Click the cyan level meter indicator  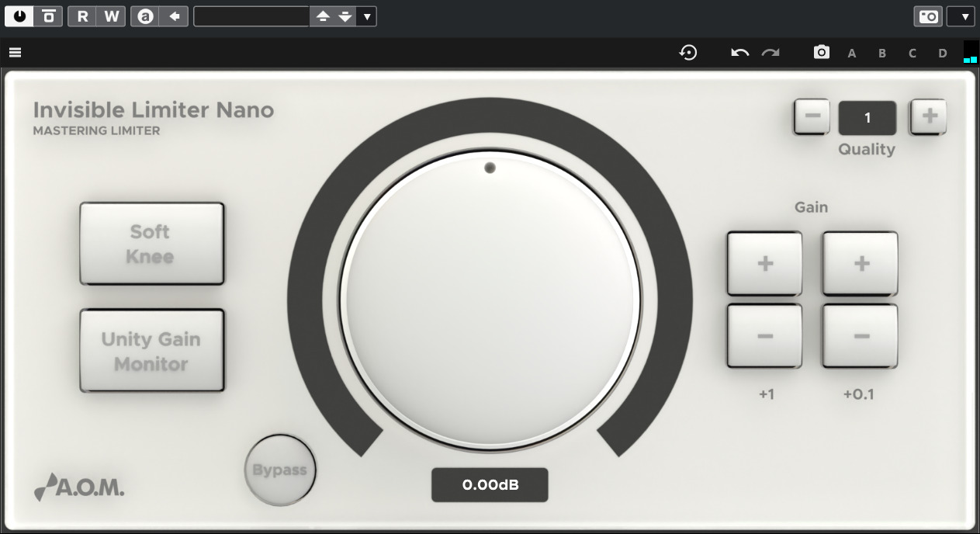(970, 53)
